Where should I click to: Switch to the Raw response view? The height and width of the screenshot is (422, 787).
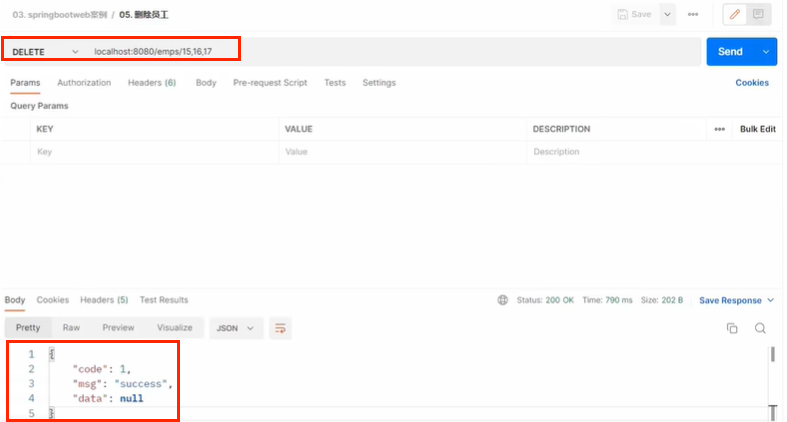(x=71, y=328)
